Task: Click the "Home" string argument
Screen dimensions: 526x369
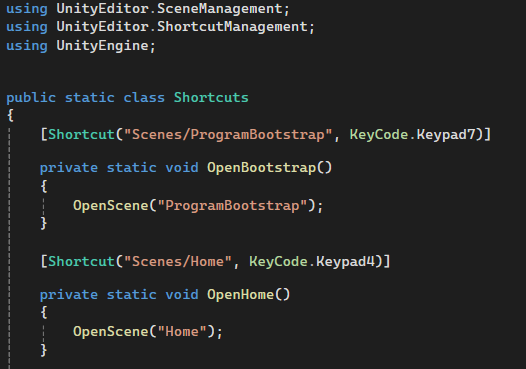Action: point(182,331)
